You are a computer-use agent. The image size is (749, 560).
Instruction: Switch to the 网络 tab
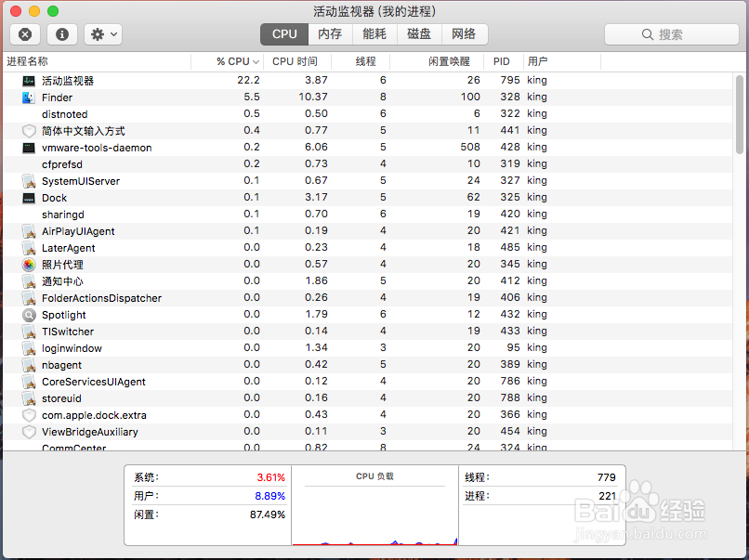coord(464,34)
